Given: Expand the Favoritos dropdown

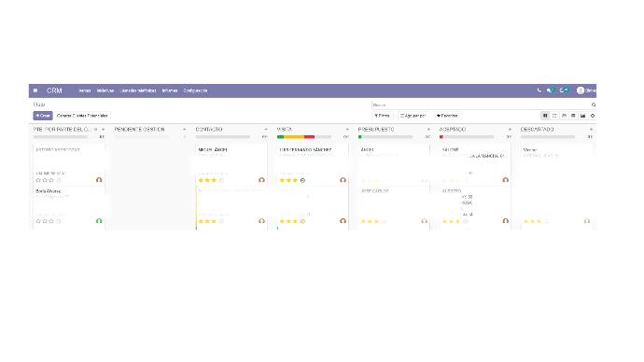Looking at the screenshot, I should pyautogui.click(x=447, y=116).
